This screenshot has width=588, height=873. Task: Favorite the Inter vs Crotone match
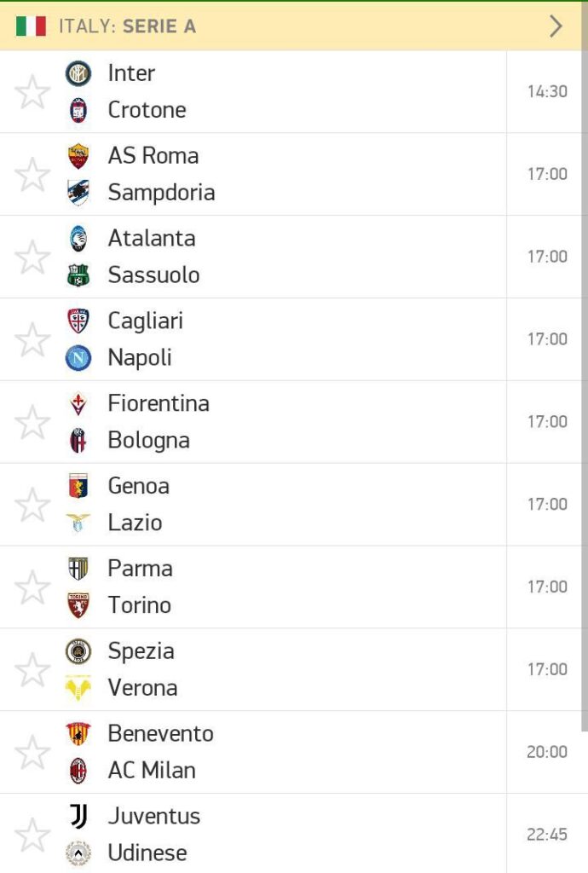click(32, 92)
